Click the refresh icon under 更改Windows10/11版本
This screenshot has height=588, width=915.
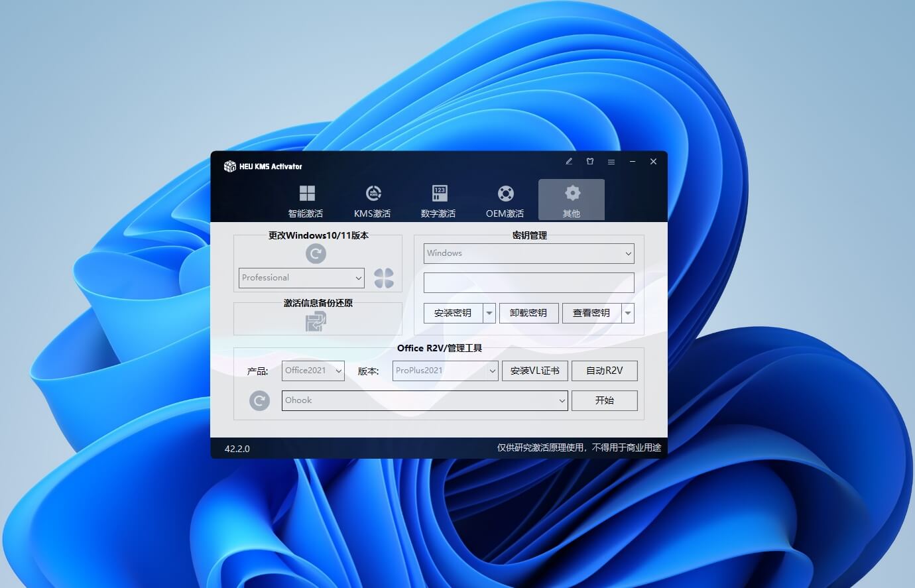(x=316, y=253)
